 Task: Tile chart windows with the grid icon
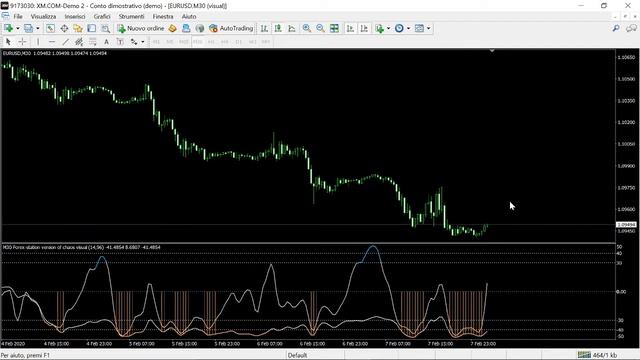click(x=334, y=28)
